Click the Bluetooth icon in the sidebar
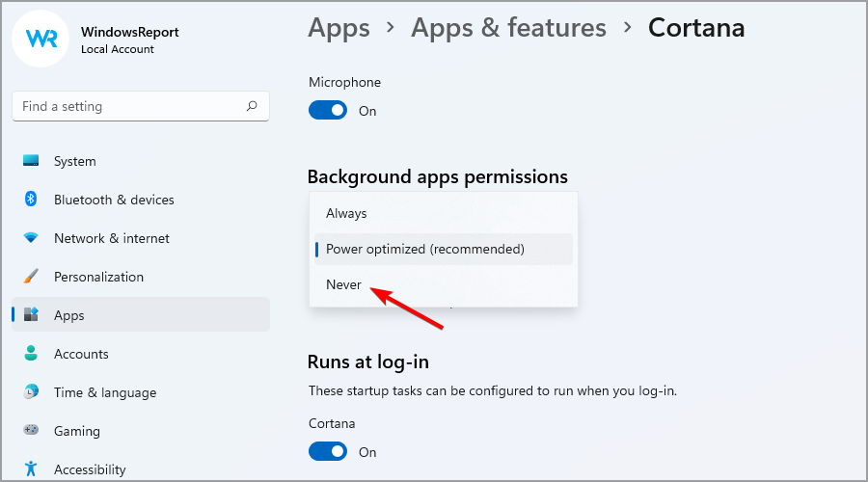868x482 pixels. pos(31,200)
